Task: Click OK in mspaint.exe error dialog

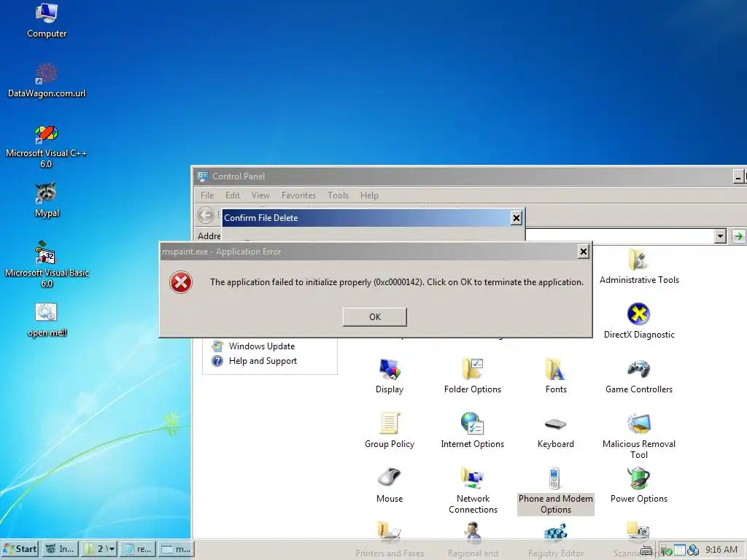Action: 374,316
